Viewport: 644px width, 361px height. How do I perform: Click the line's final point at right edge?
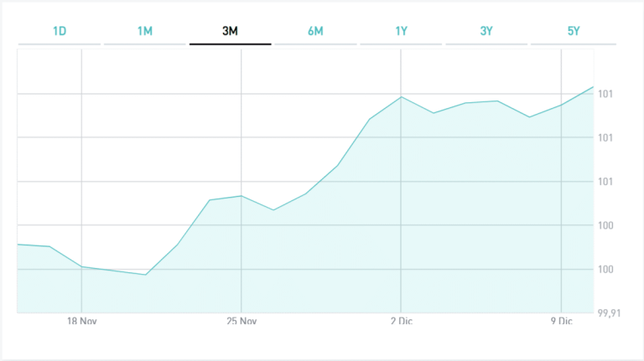[593, 87]
